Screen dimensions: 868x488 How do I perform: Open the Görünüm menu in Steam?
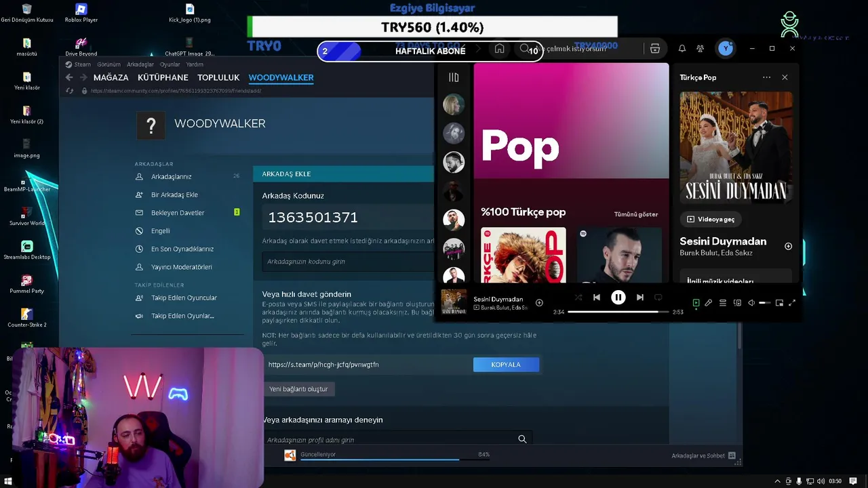[108, 64]
